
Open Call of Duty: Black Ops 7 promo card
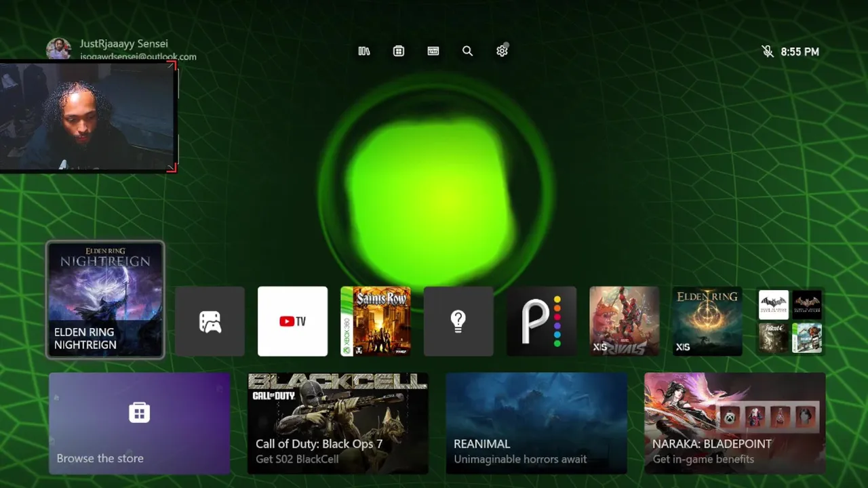pyautogui.click(x=338, y=423)
